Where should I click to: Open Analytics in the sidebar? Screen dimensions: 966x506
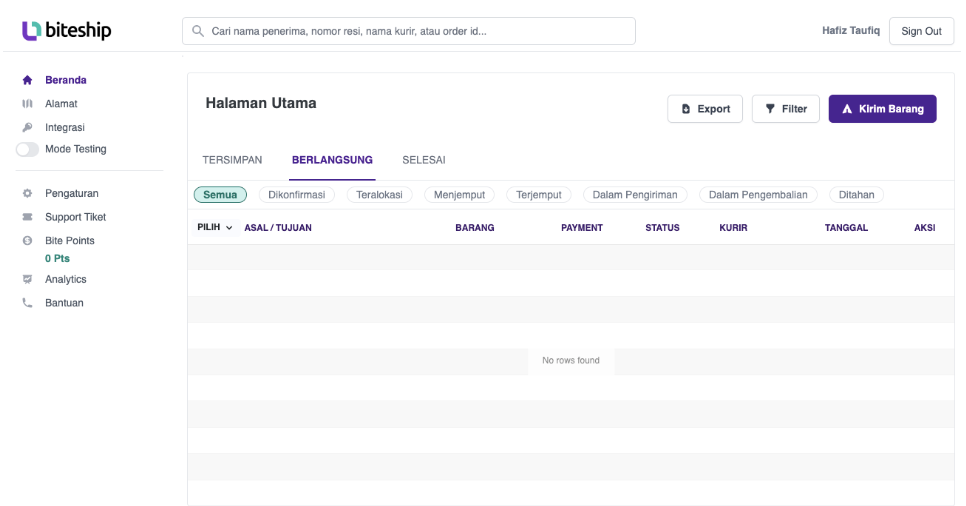pos(65,279)
